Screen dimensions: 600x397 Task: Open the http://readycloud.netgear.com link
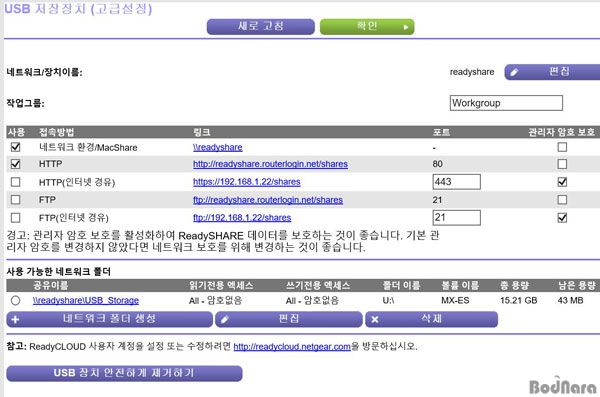click(x=292, y=347)
